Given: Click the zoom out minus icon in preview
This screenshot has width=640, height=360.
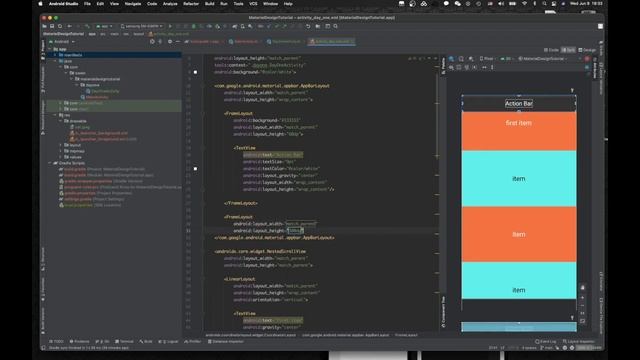Looking at the screenshot, I should click(x=582, y=305).
